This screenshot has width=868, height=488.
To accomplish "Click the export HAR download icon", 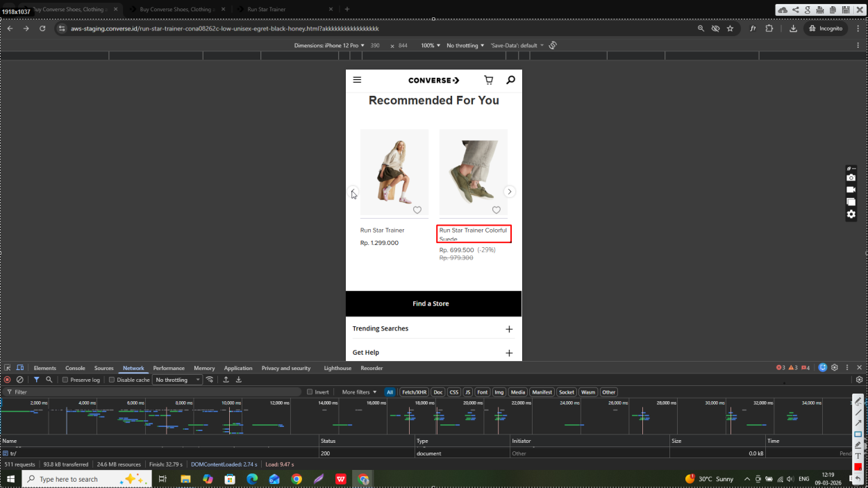I will pos(239,380).
